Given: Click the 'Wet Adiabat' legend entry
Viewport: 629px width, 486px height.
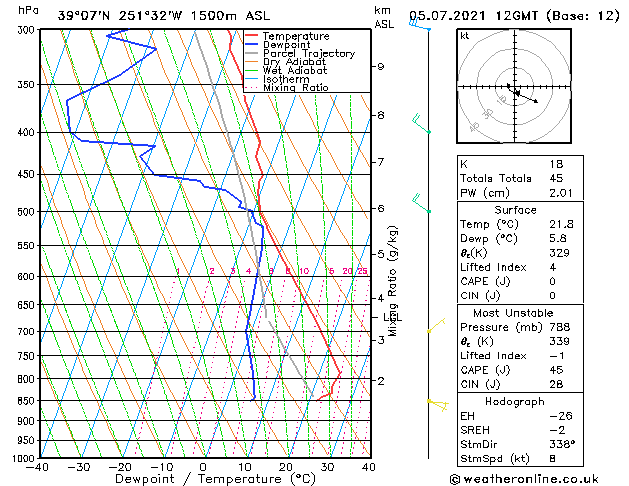Looking at the screenshot, I should (295, 71).
